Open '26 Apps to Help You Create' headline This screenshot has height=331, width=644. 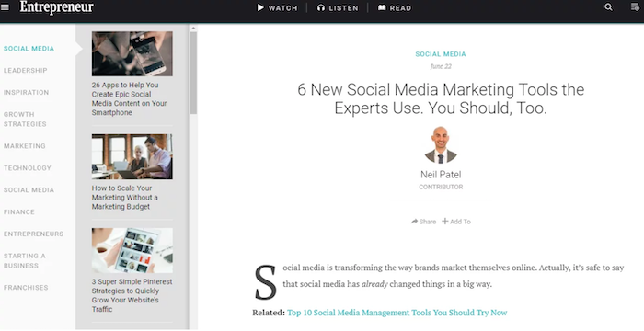[x=129, y=98]
